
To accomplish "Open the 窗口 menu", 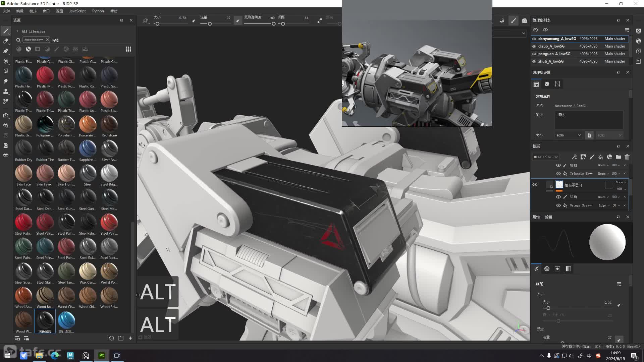I will pyautogui.click(x=46, y=11).
